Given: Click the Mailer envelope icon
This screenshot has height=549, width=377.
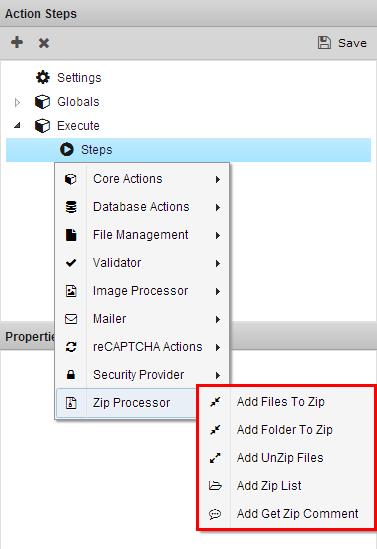Looking at the screenshot, I should tap(71, 319).
